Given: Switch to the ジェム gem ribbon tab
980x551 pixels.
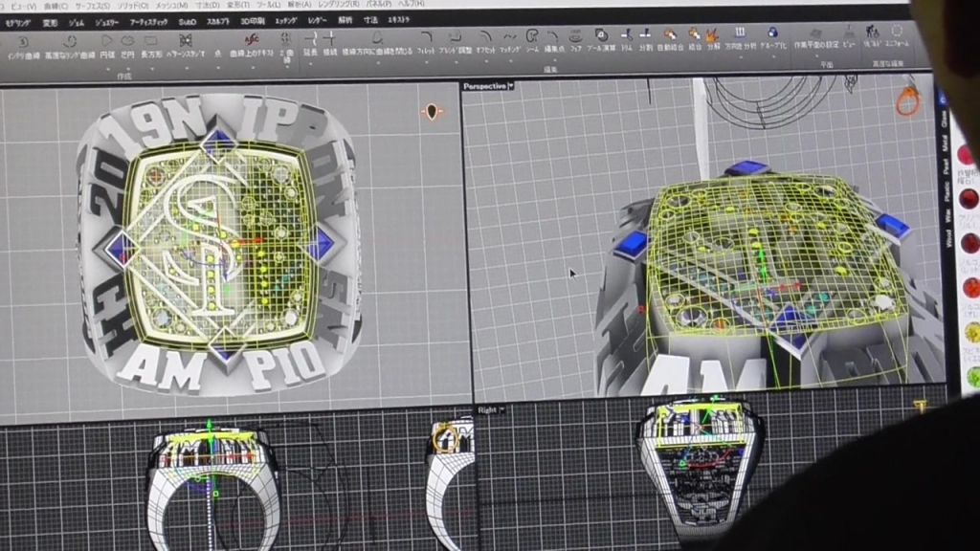Looking at the screenshot, I should [77, 23].
